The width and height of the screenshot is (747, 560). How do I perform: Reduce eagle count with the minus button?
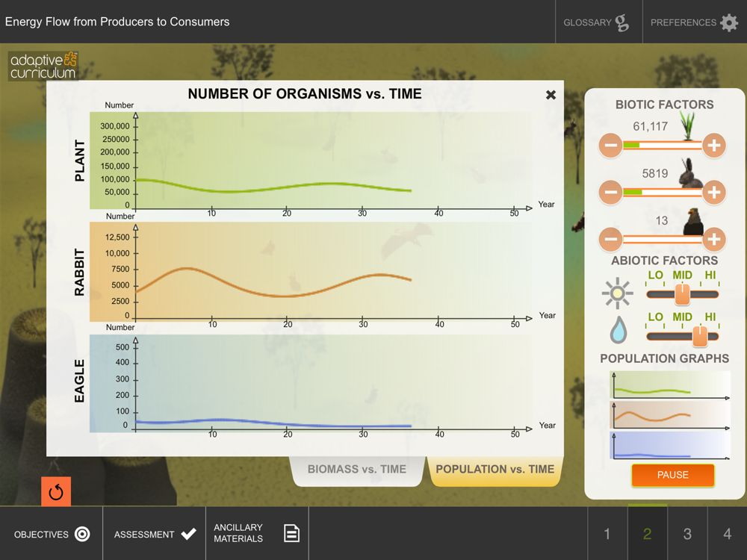611,239
